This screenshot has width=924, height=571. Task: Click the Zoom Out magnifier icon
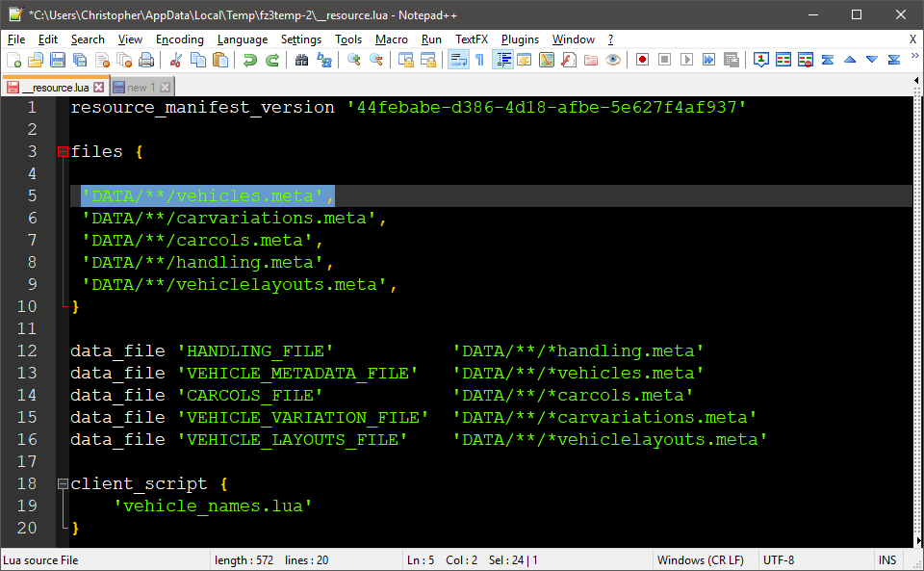[376, 60]
